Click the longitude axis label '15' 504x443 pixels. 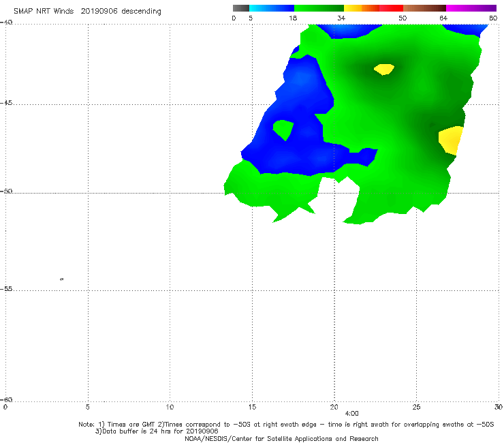(252, 408)
